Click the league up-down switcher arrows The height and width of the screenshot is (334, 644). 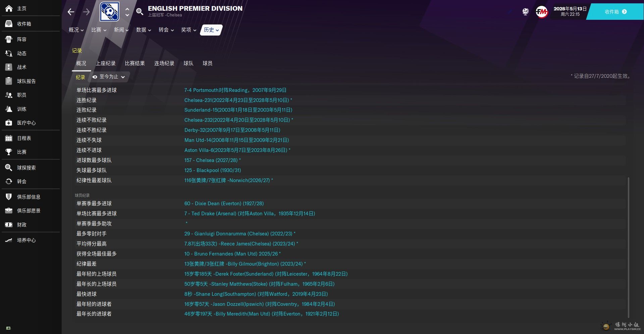pos(127,12)
